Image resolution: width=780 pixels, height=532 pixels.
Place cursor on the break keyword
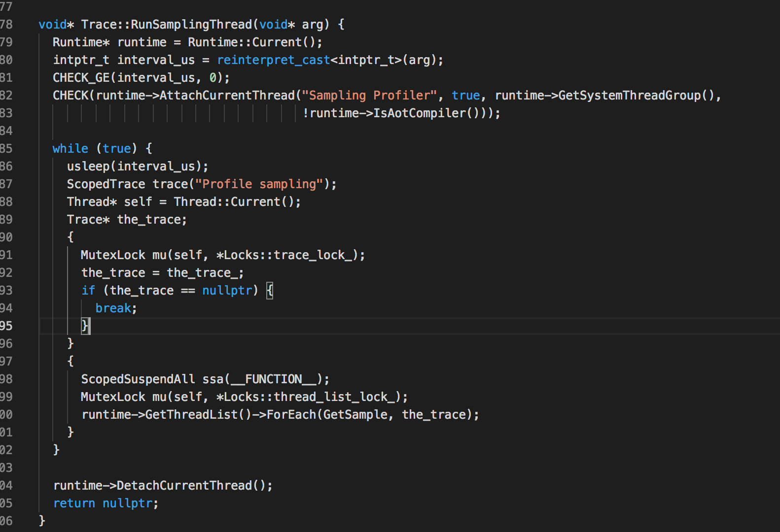tap(113, 308)
